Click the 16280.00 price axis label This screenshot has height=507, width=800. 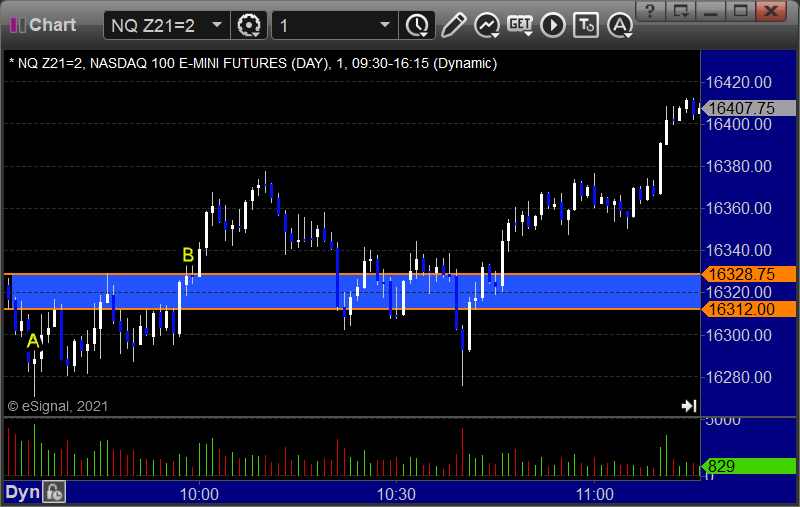(738, 377)
